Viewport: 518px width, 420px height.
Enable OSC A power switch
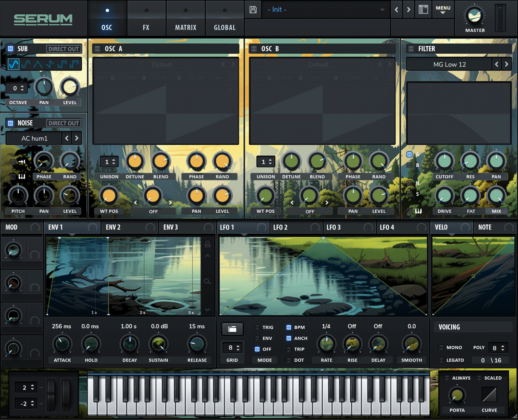(x=97, y=49)
